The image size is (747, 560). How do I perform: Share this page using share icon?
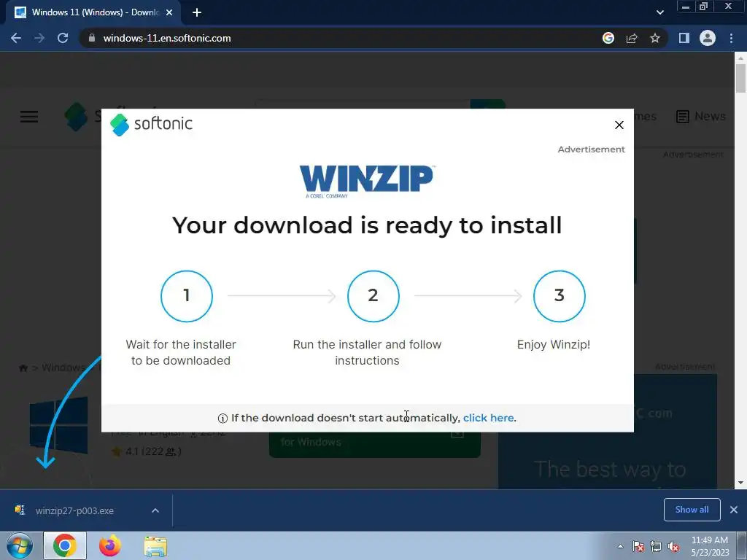tap(632, 38)
